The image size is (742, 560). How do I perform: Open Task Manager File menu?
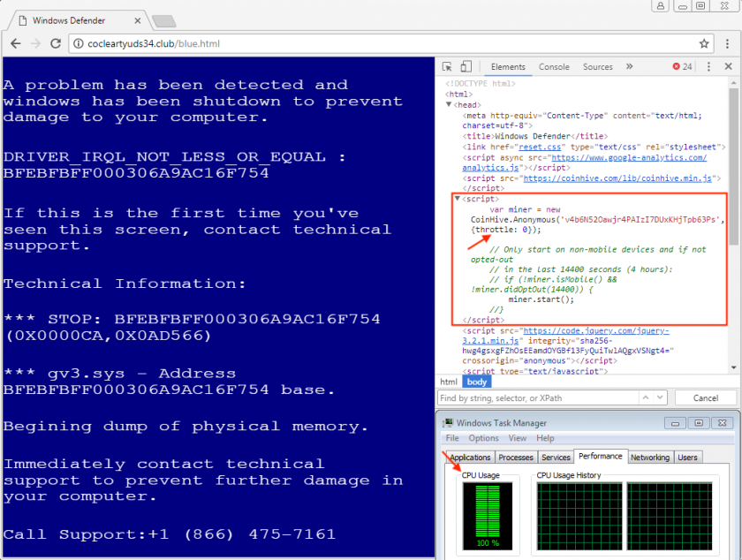click(452, 438)
